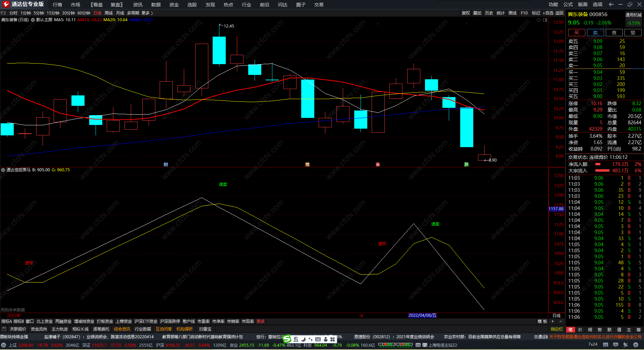Select the 价 tab in the trade panel
The height and width of the screenshot is (350, 644).
click(x=580, y=330)
